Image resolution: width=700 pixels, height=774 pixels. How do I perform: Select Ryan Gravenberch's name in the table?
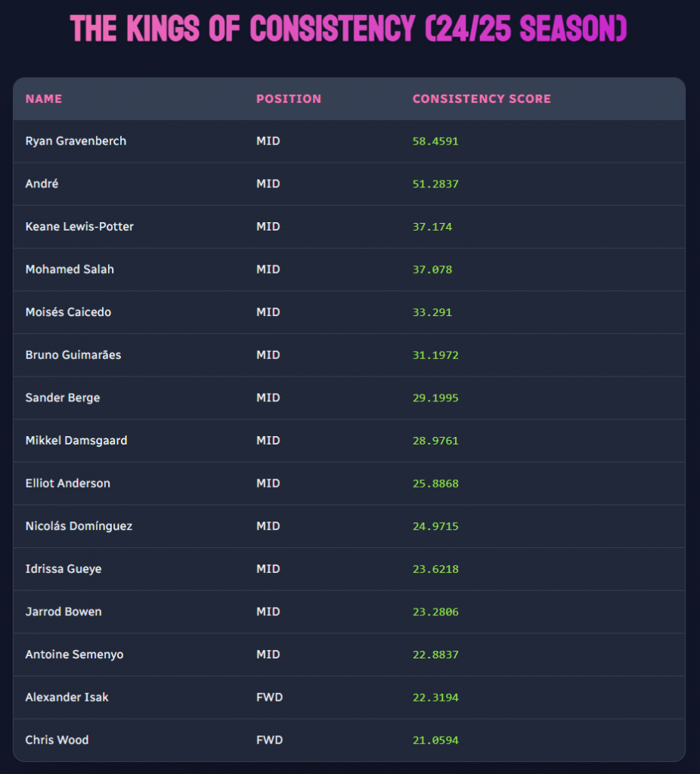pos(76,141)
